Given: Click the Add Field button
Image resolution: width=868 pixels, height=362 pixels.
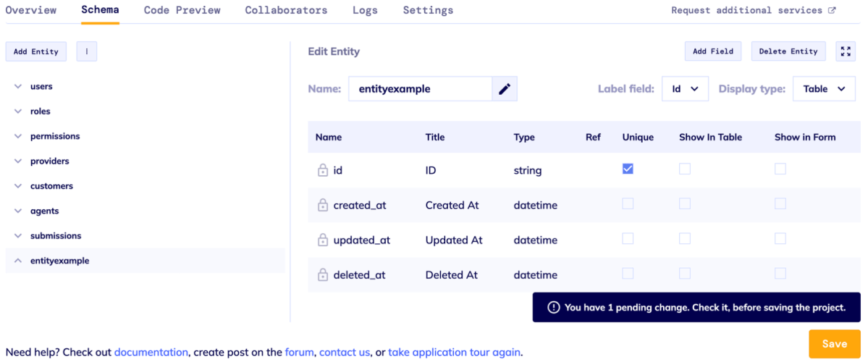Looking at the screenshot, I should point(713,51).
